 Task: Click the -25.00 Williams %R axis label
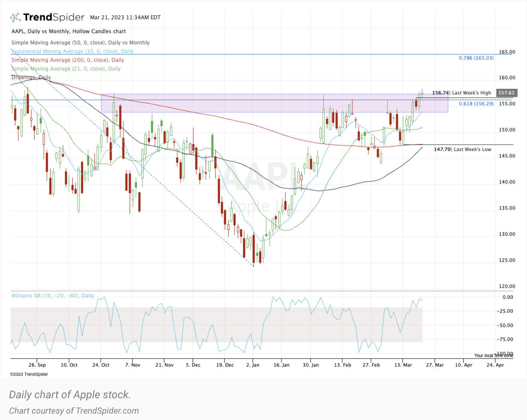click(505, 311)
